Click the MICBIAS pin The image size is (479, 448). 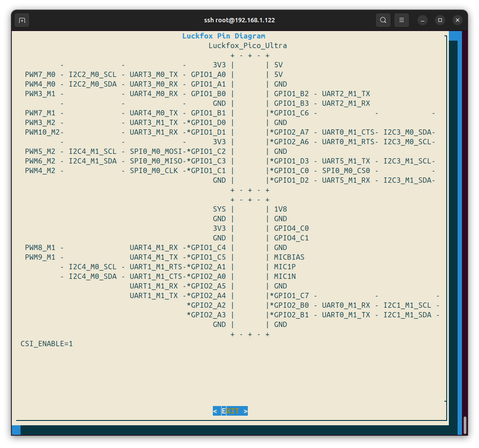(x=289, y=257)
